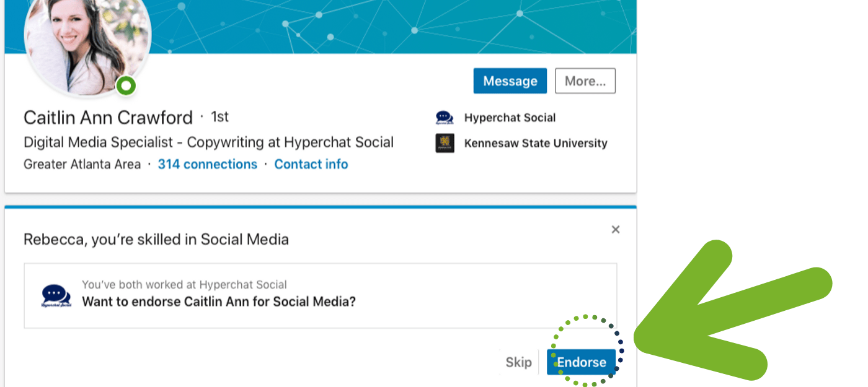Open Hyperchat Social company link
This screenshot has height=387, width=868.
click(510, 118)
